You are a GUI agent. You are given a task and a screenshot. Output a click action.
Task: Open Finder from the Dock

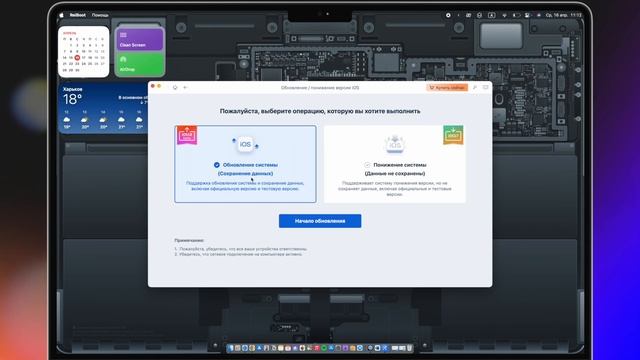[231, 348]
